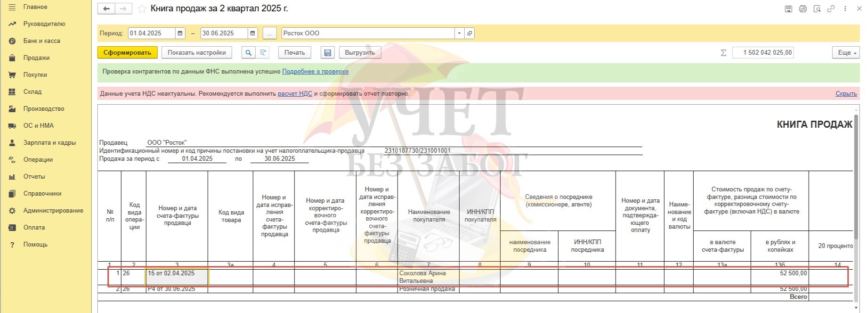Click the Сформировать button
The width and height of the screenshot is (868, 313).
127,53
